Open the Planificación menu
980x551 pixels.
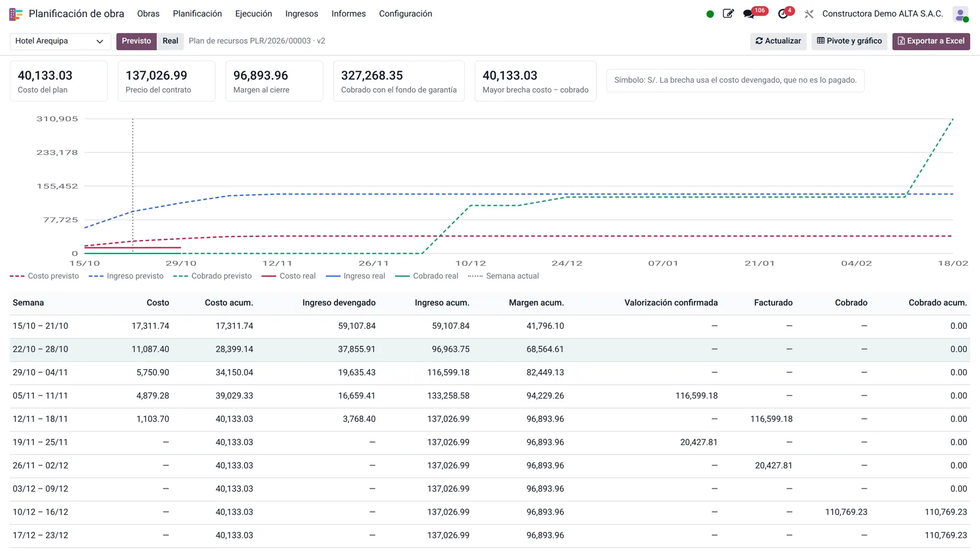tap(197, 13)
